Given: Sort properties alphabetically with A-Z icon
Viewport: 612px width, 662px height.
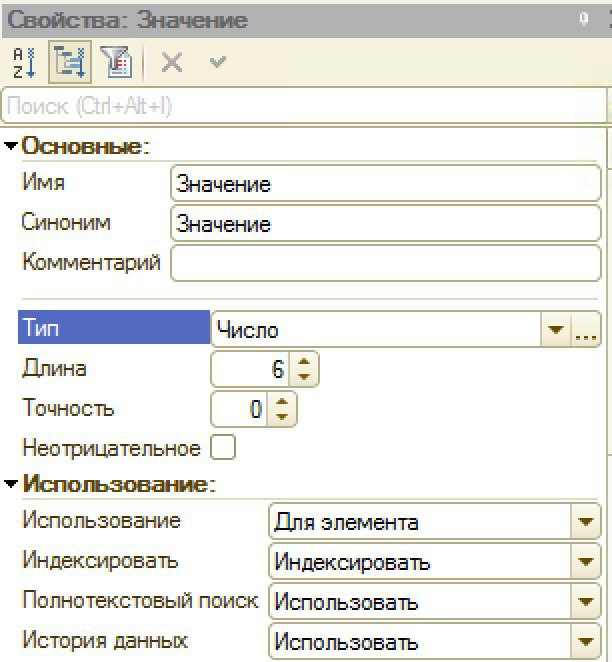Looking at the screenshot, I should [x=24, y=62].
